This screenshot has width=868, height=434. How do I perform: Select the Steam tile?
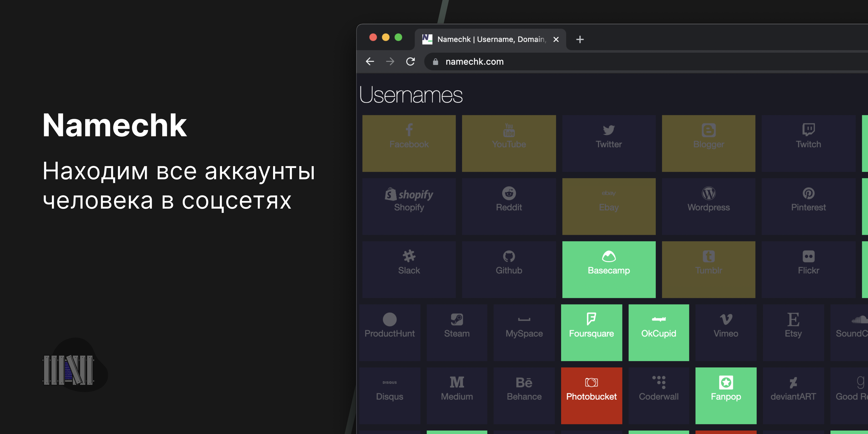tap(457, 333)
